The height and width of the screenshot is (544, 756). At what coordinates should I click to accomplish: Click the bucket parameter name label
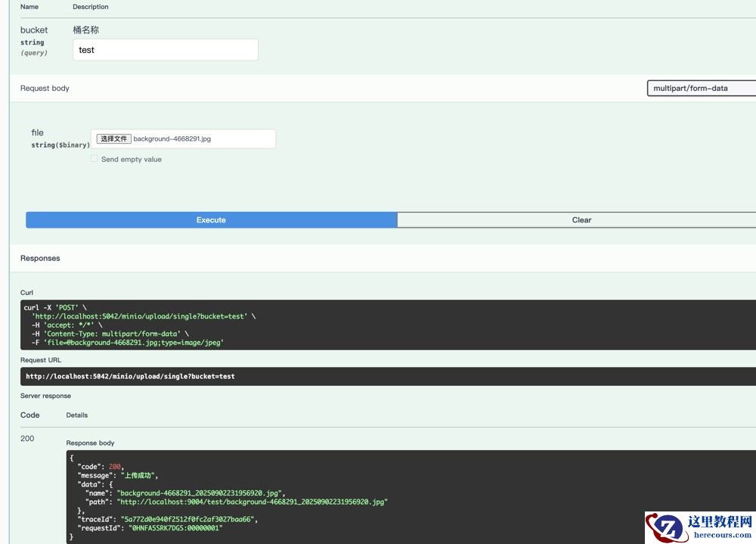point(34,30)
